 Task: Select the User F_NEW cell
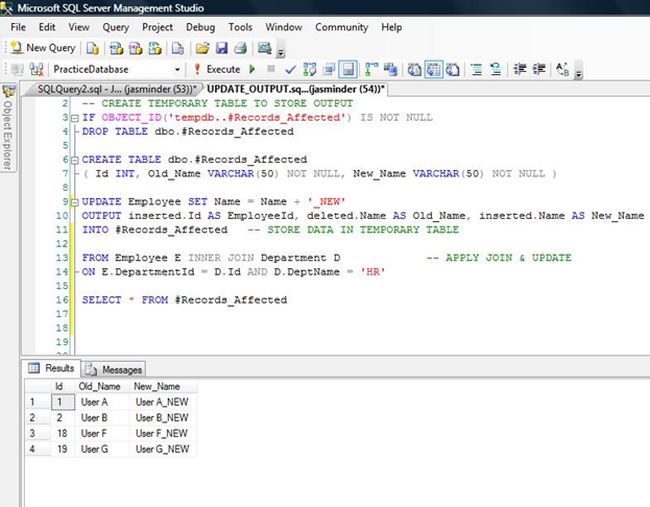[161, 433]
